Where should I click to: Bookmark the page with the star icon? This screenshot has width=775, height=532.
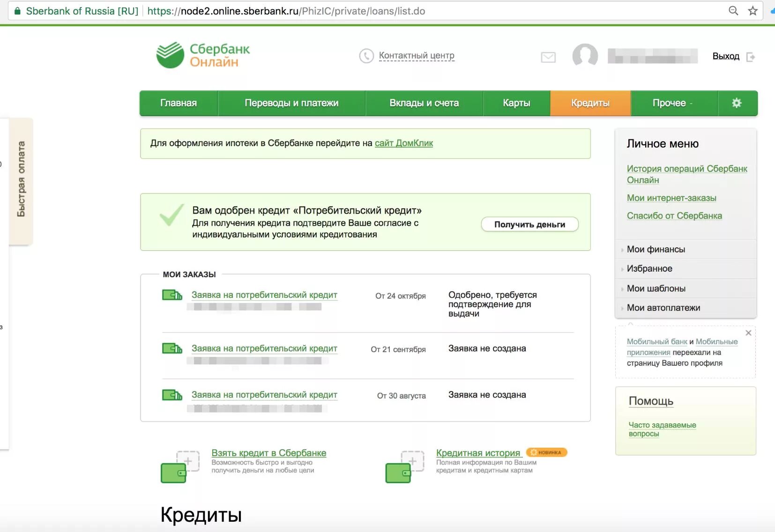753,11
